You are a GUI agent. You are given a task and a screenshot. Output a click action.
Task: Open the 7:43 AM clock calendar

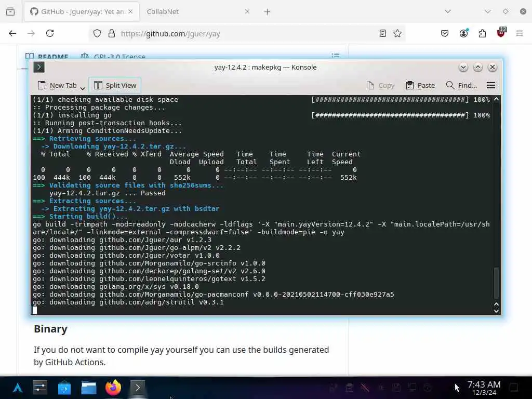(x=484, y=388)
